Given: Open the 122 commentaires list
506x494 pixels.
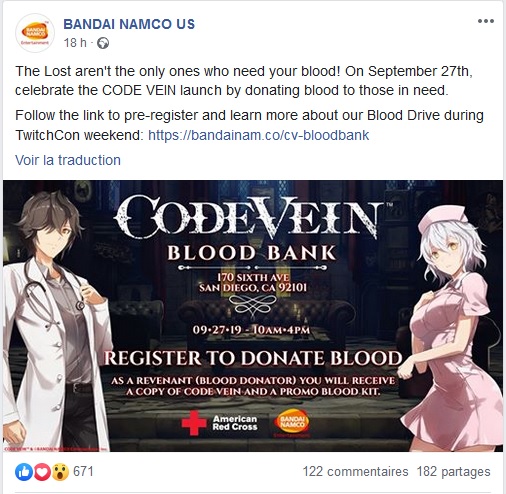Looking at the screenshot, I should point(355,472).
